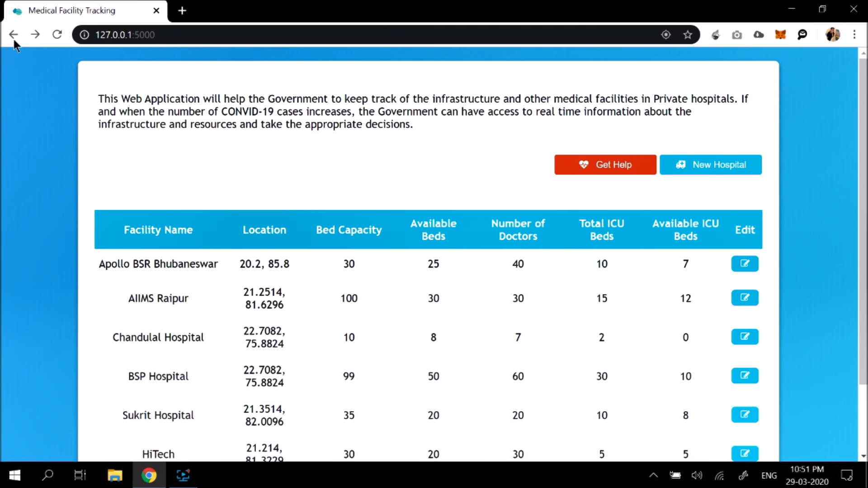Click the New Hospital button
The image size is (868, 488).
pos(711,164)
